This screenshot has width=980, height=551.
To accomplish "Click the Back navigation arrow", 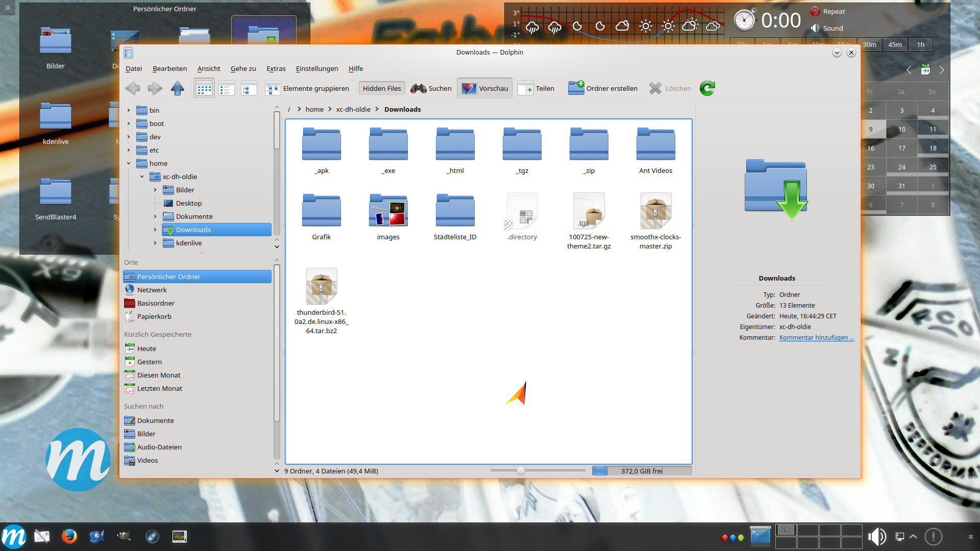I will point(133,88).
